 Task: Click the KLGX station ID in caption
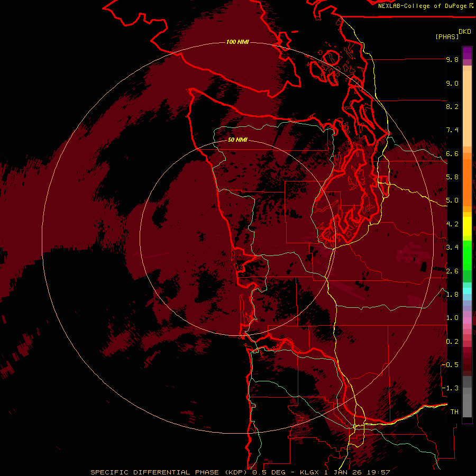309,472
